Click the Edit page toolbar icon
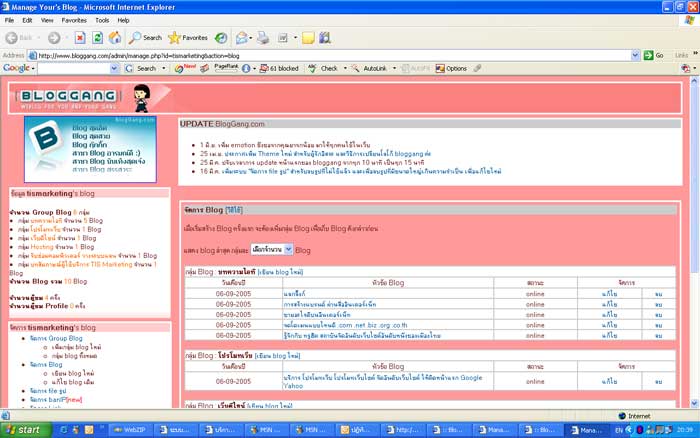700x438 pixels. 283,38
